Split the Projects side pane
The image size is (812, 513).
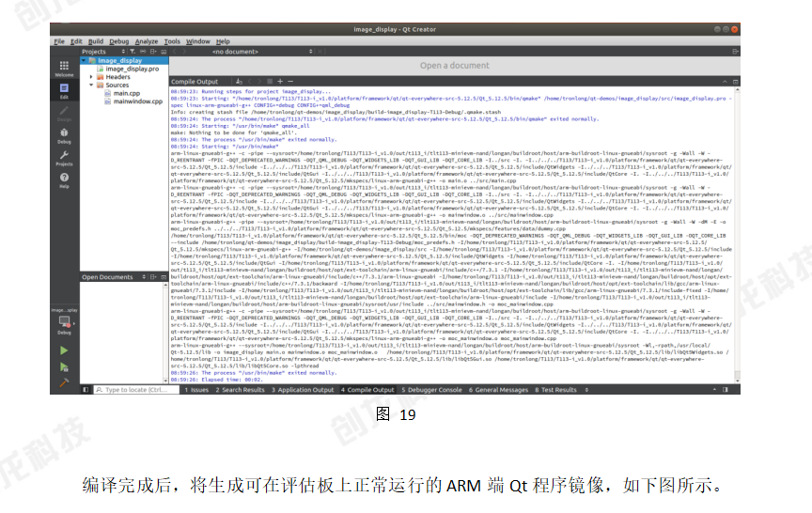153,52
